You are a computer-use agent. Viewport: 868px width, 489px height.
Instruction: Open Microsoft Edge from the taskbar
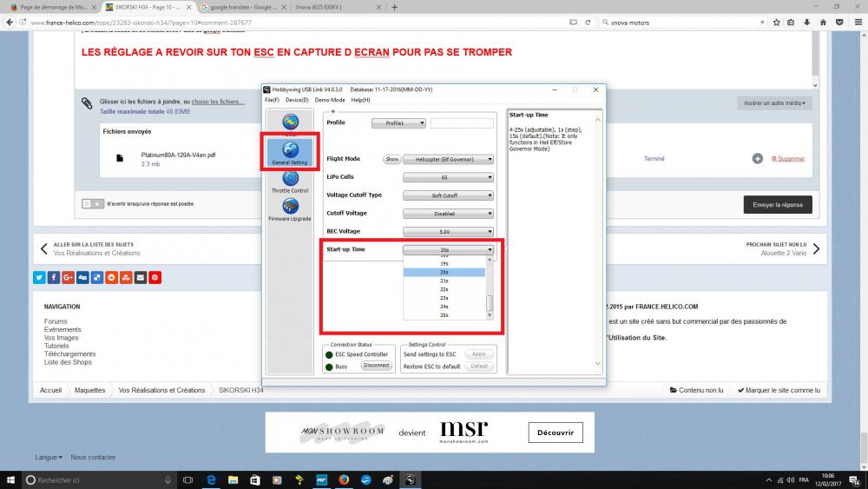pyautogui.click(x=211, y=479)
